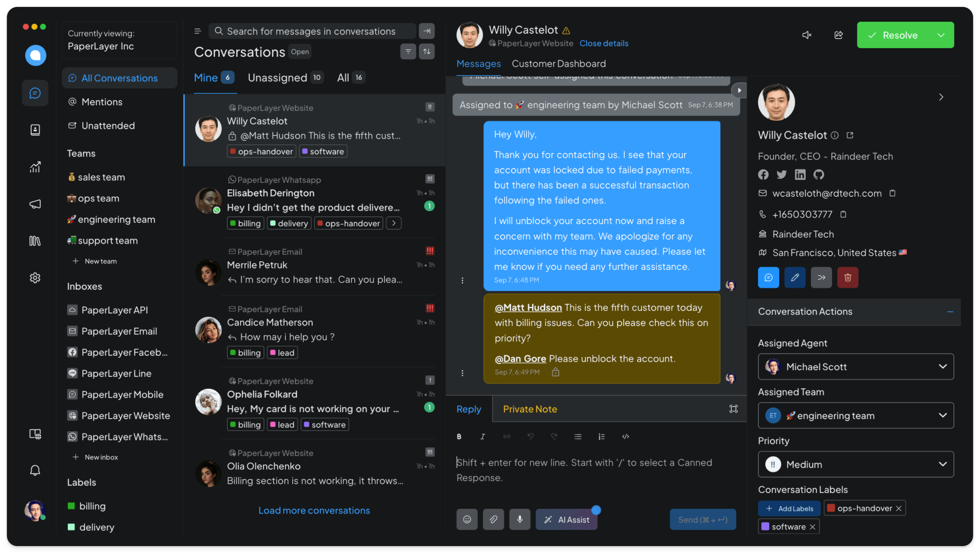Expand the contact panel chevron arrow
This screenshot has width=980, height=553.
[x=941, y=97]
